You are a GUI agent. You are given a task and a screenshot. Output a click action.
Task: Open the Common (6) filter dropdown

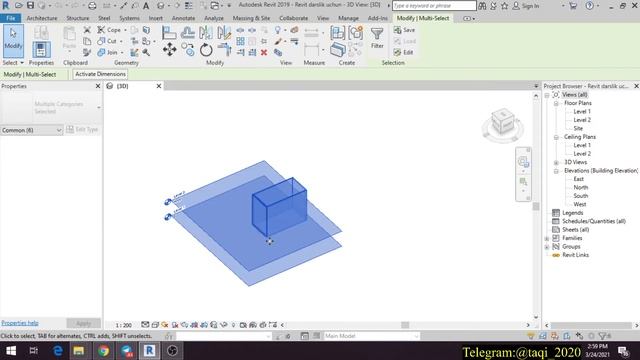coord(31,130)
